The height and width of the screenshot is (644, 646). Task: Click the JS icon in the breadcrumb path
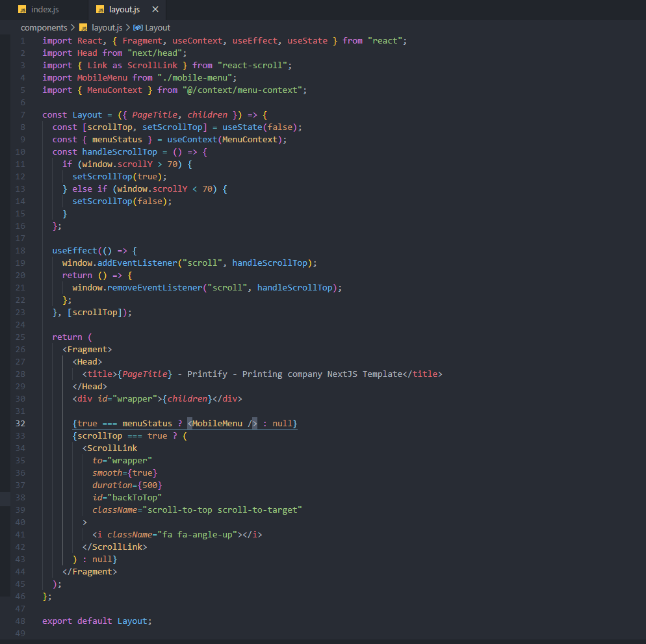point(83,27)
